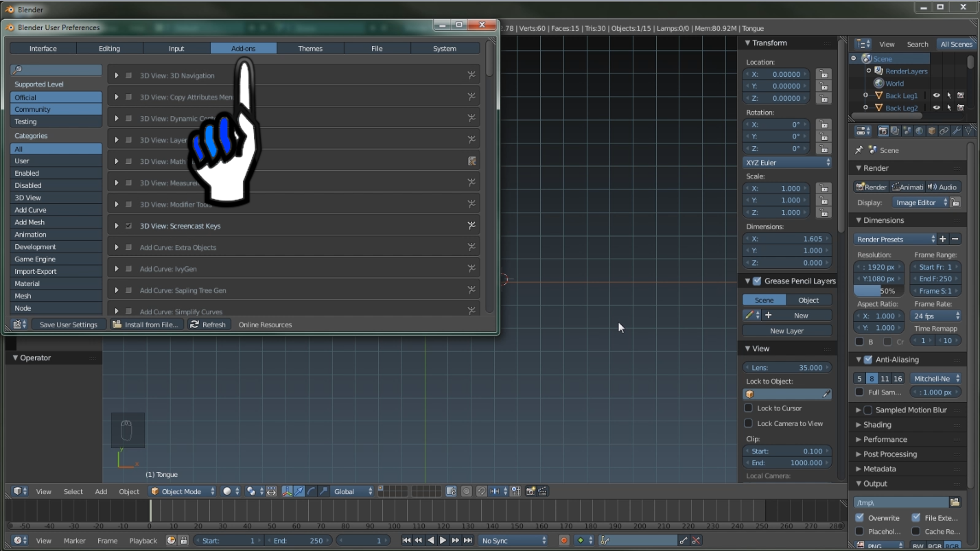
Task: Click Install from File button
Action: pos(147,325)
